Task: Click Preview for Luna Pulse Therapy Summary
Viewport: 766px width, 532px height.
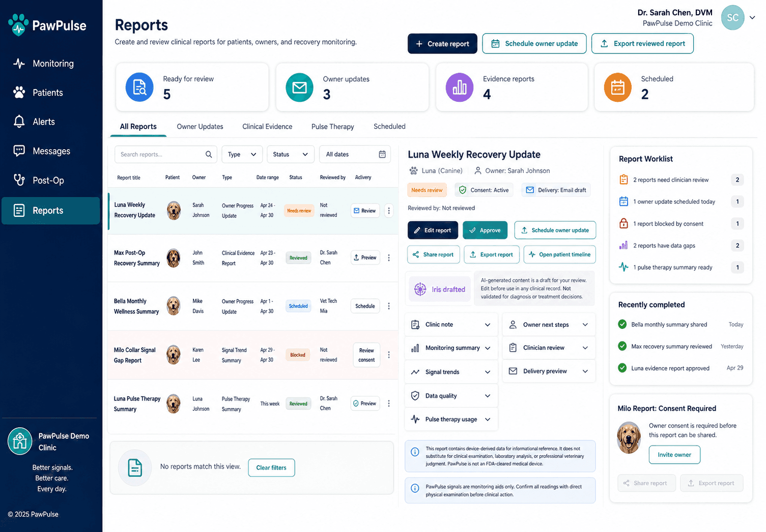Action: 365,404
